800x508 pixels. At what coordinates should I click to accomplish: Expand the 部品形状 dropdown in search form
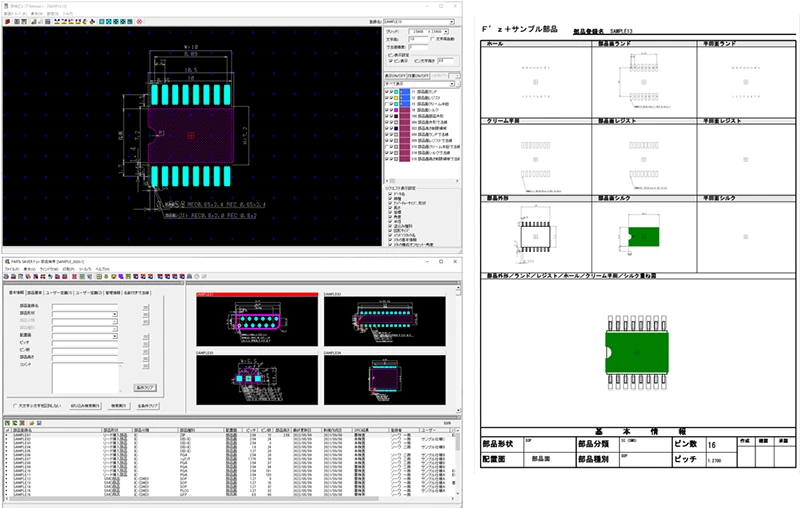click(115, 313)
